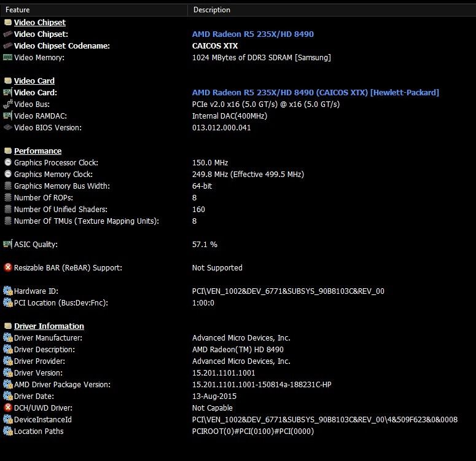This screenshot has height=461, width=476.
Task: Click the chip icon beside Video Chipset Codename
Action: point(8,45)
